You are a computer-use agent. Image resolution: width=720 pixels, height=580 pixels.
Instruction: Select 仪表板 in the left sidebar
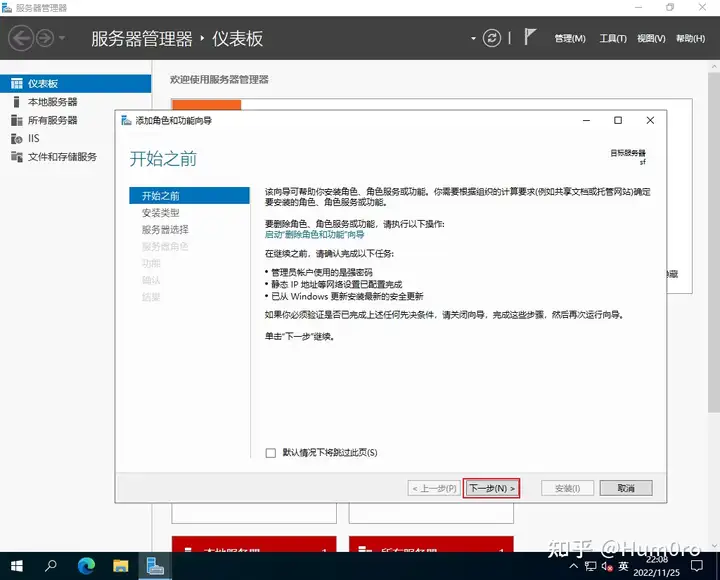click(x=75, y=84)
